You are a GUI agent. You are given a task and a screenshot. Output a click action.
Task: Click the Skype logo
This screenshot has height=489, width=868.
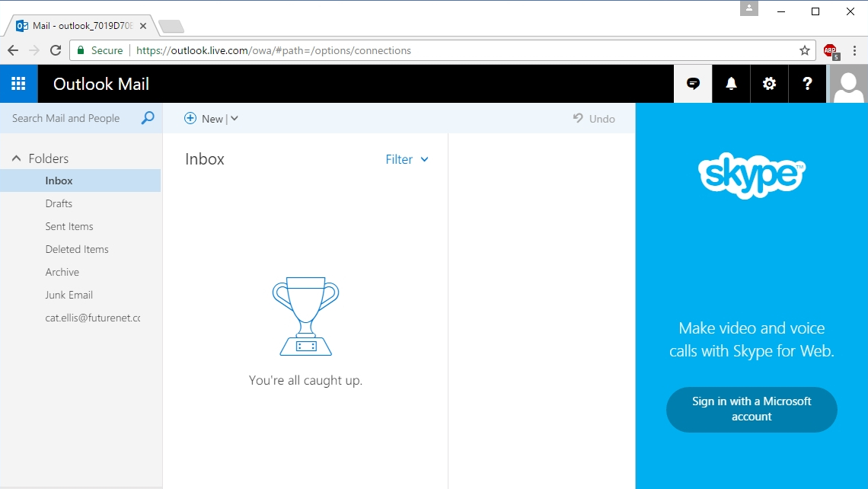tap(752, 175)
